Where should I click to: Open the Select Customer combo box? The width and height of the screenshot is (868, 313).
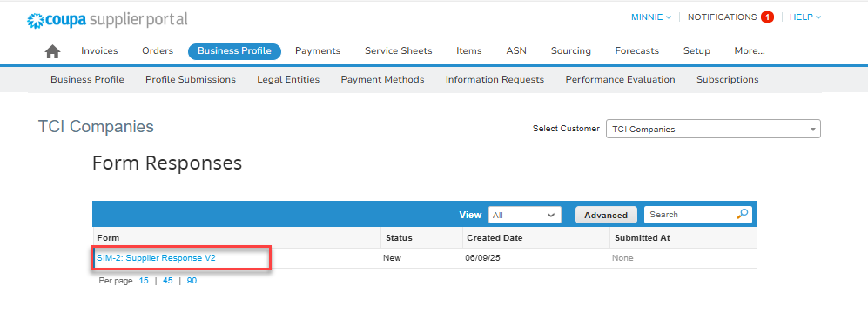point(713,129)
